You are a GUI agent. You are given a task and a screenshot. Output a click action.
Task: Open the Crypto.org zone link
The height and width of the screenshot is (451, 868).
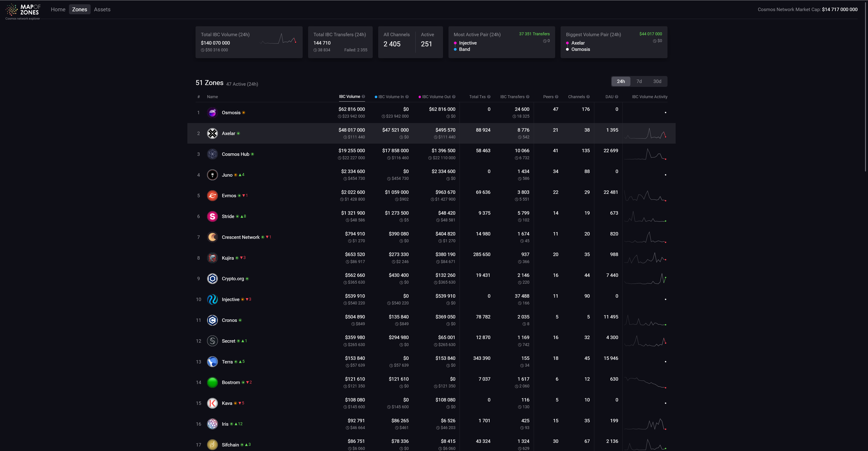coord(233,279)
